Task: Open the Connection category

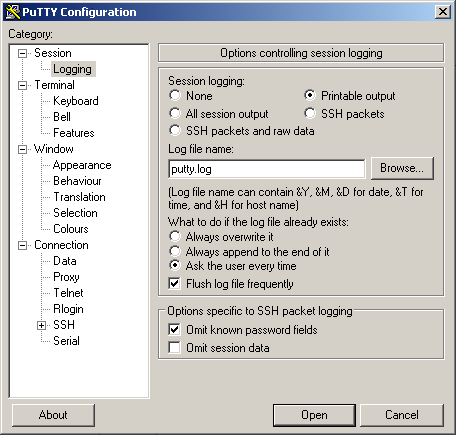Action: 61,245
